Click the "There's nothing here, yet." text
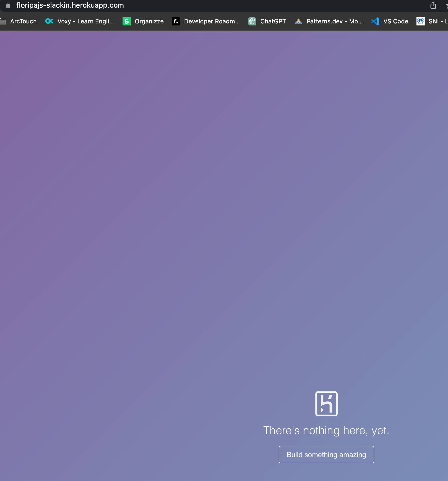This screenshot has width=448, height=481. coord(326,431)
